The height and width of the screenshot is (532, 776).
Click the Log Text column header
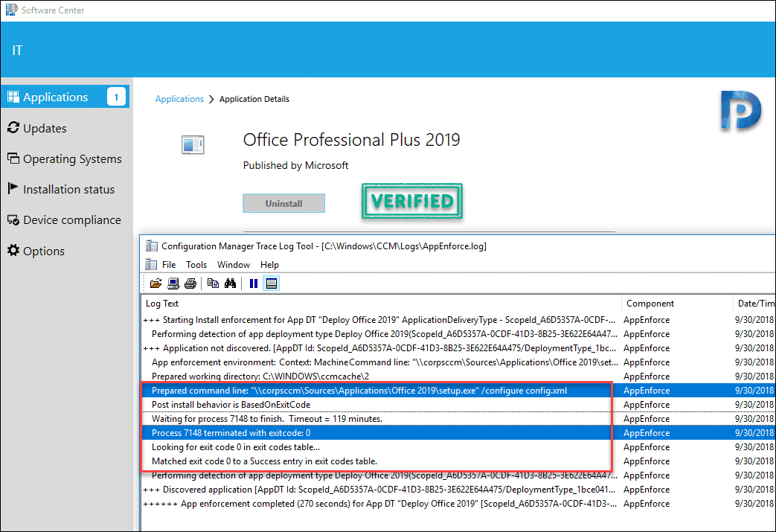pos(381,304)
